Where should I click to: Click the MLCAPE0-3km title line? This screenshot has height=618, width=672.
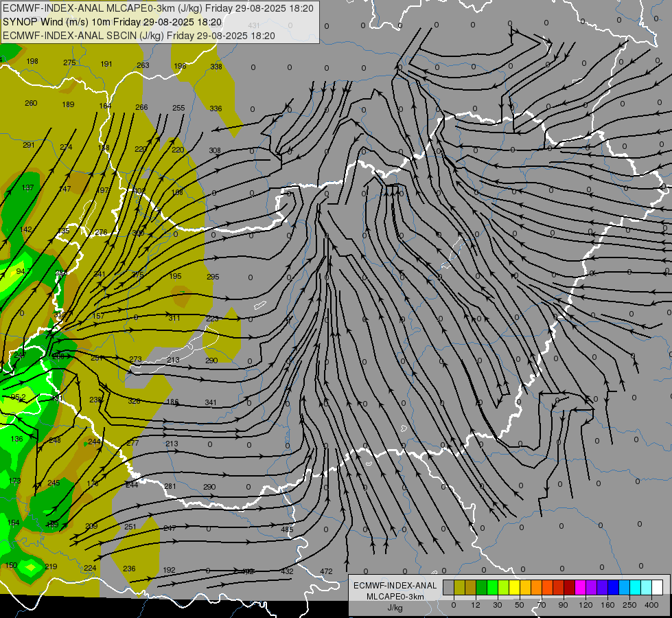click(x=158, y=8)
